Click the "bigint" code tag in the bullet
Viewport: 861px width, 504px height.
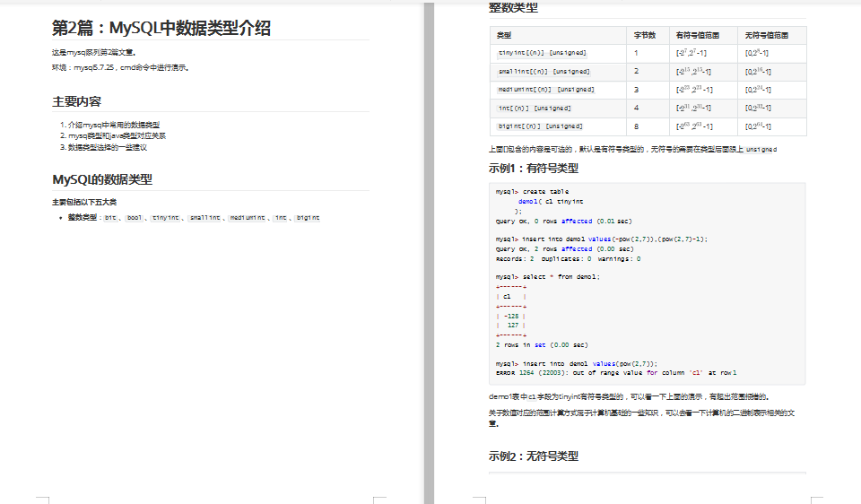point(308,218)
